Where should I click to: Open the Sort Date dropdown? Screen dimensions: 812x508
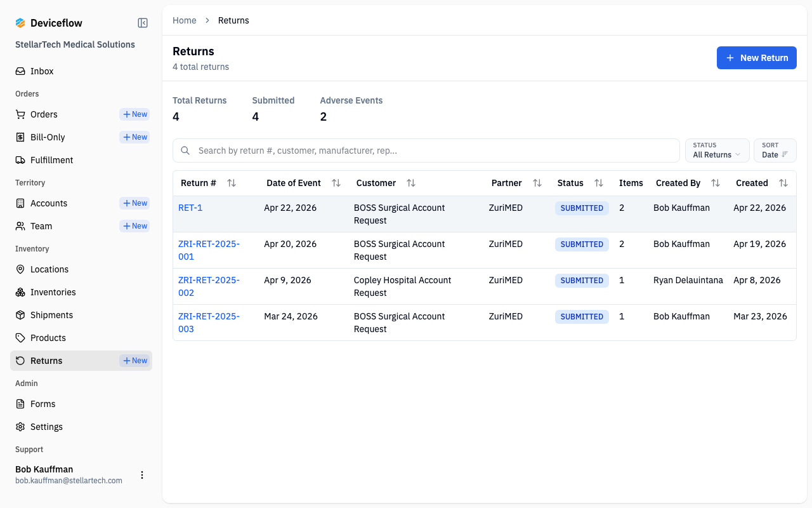coord(775,150)
